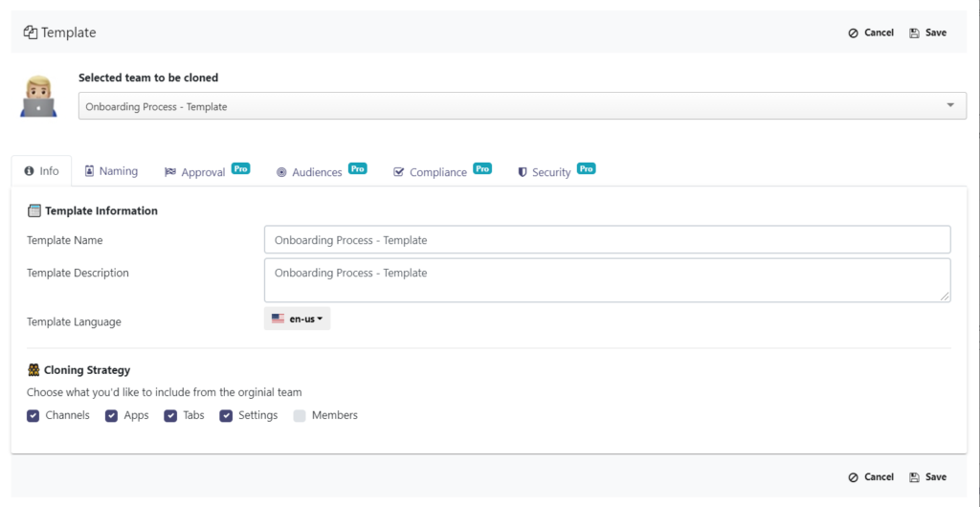Expand the selected team dropdown arrow
The width and height of the screenshot is (980, 507).
[x=950, y=105]
